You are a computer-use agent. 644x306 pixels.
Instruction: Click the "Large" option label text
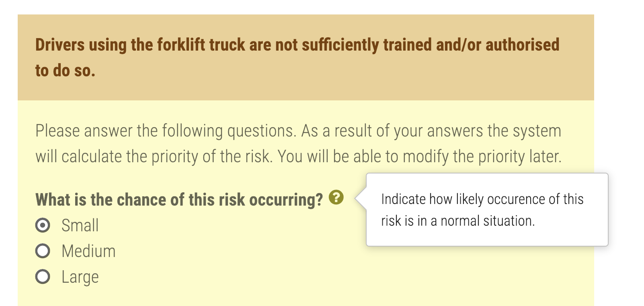tap(80, 277)
